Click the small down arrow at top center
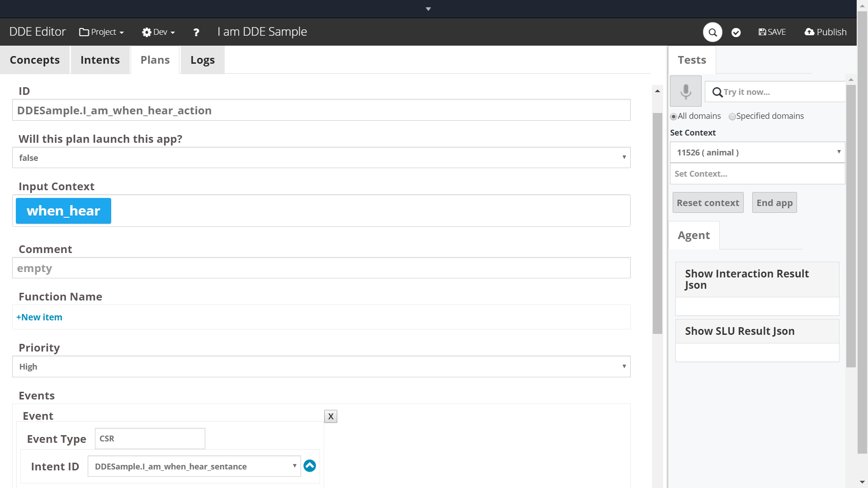This screenshot has width=868, height=488. pyautogui.click(x=428, y=9)
